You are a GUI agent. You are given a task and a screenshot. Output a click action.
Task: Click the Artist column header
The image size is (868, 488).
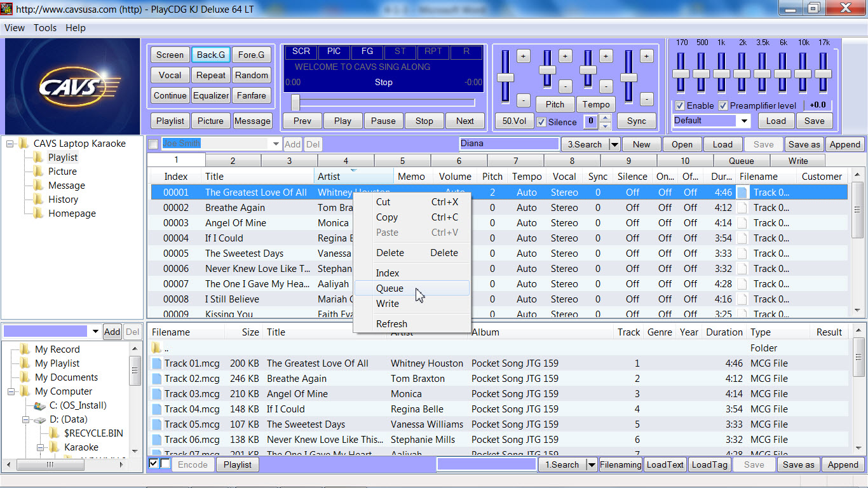[x=354, y=177]
